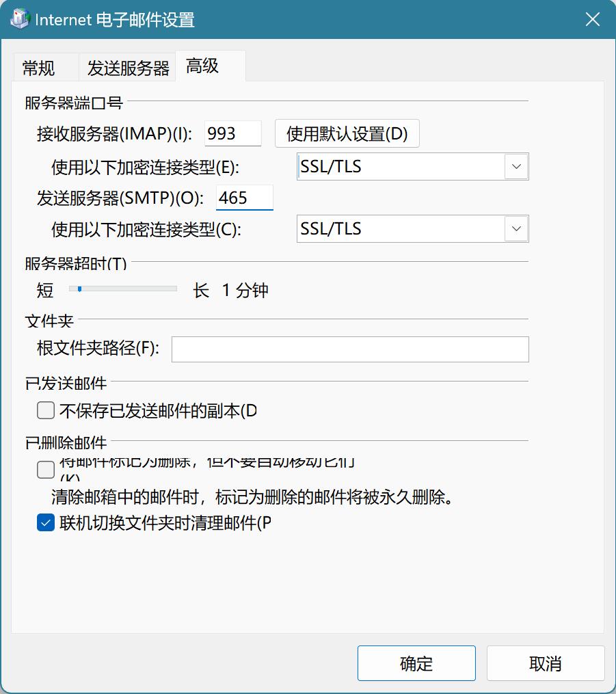The height and width of the screenshot is (694, 616).
Task: Click the server timeout slider thumb
Action: [x=80, y=289]
